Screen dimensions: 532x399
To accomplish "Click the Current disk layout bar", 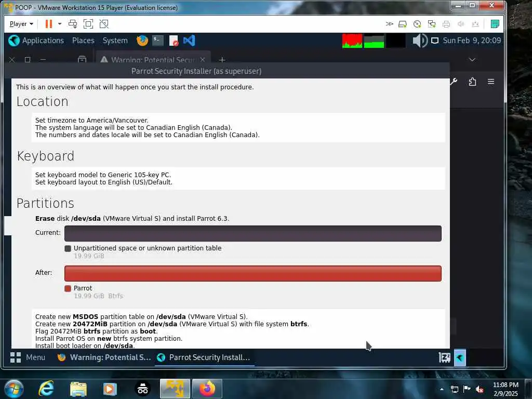I will coord(253,233).
